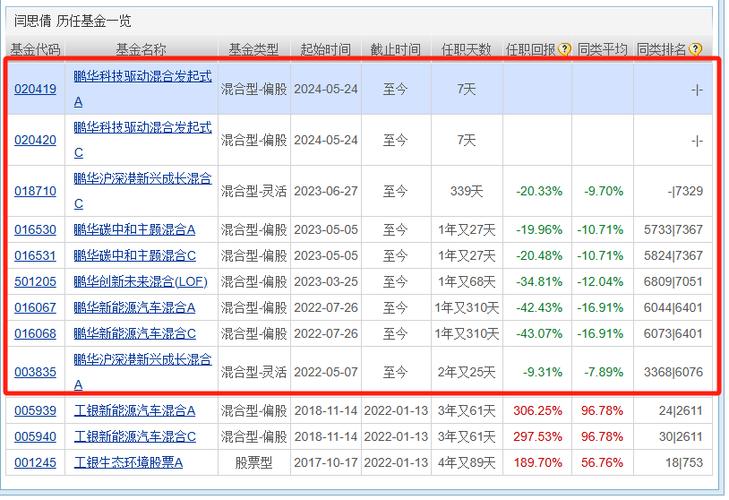
Task: Open fund code link 005940
Action: click(x=35, y=437)
